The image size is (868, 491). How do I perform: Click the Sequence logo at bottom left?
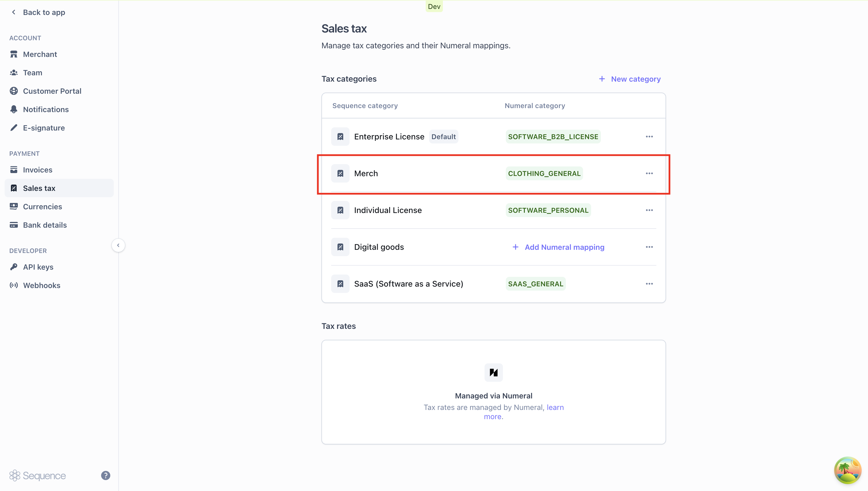pos(38,475)
